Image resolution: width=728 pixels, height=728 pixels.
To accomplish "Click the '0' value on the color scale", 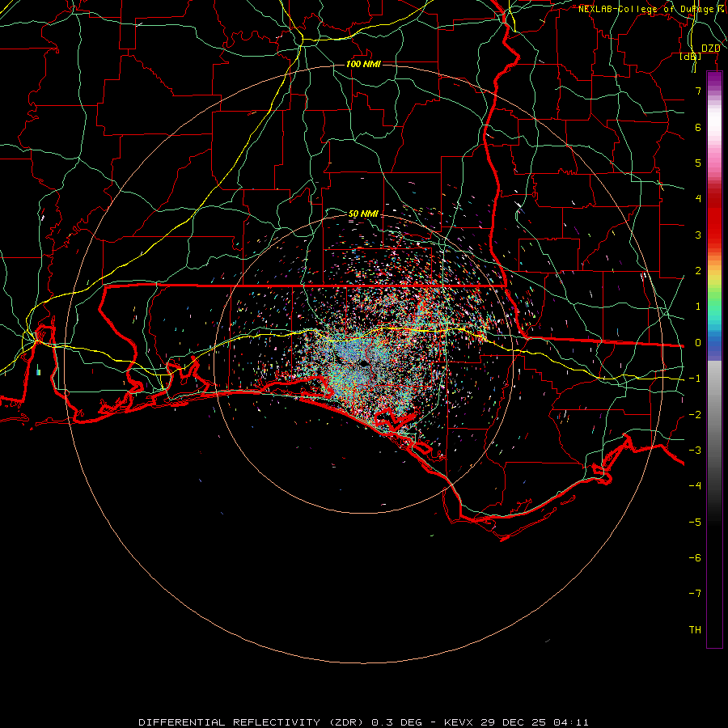I will click(698, 343).
